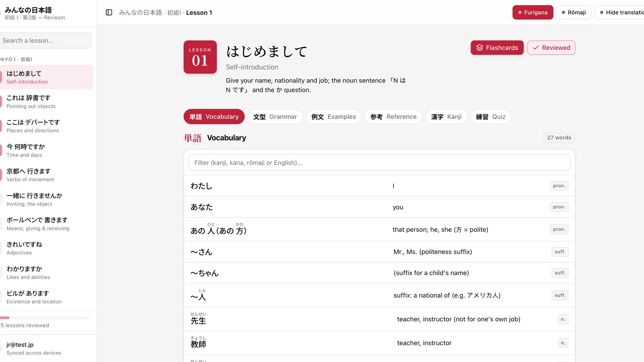This screenshot has height=362, width=644.
Task: Click the Flashcards stack icon
Action: [480, 47]
